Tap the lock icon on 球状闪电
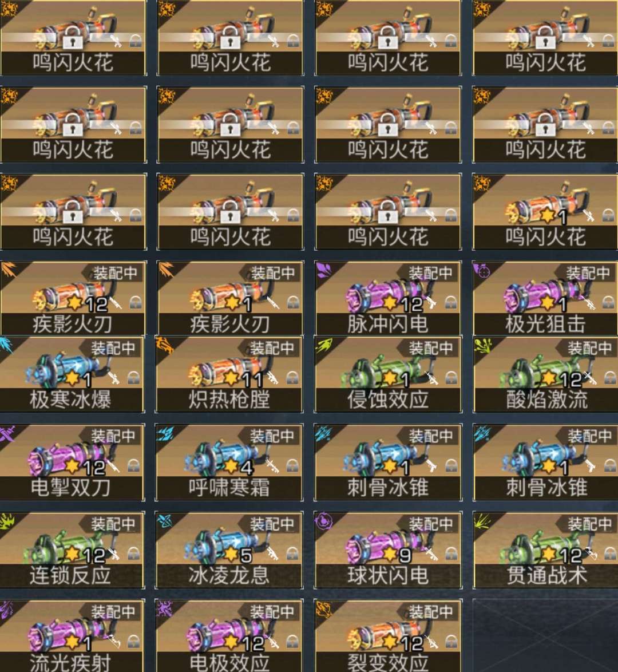The height and width of the screenshot is (672, 618). point(451,554)
